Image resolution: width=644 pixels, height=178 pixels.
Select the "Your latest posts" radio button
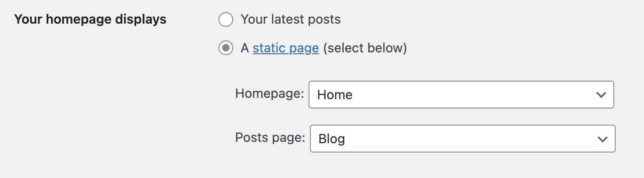[226, 20]
